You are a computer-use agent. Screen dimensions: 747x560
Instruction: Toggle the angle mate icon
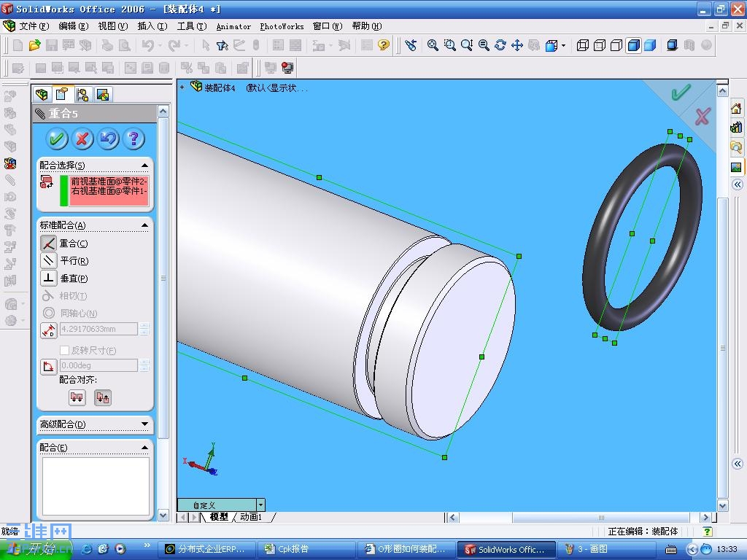pyautogui.click(x=49, y=367)
